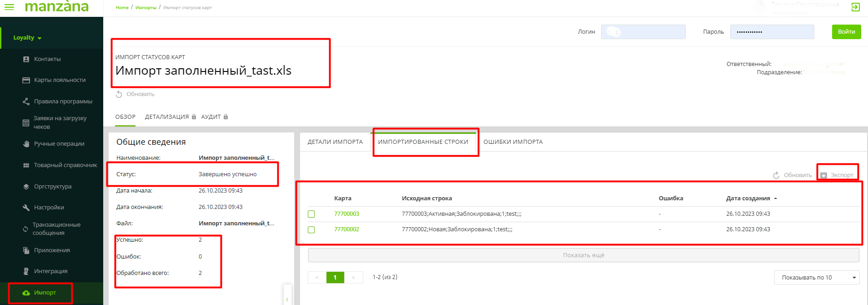Viewport: 868px width, 305px height.
Task: Open the Детали импорта tab
Action: (x=335, y=142)
